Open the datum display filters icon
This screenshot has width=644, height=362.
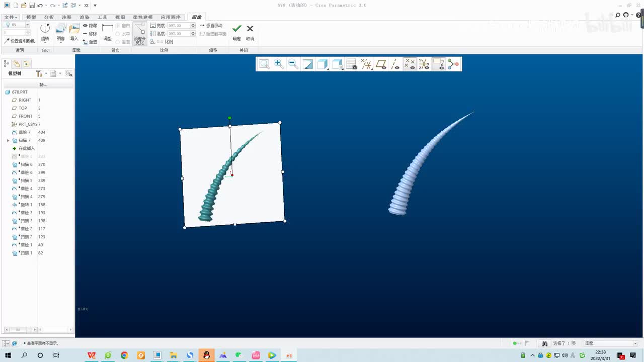pos(366,64)
